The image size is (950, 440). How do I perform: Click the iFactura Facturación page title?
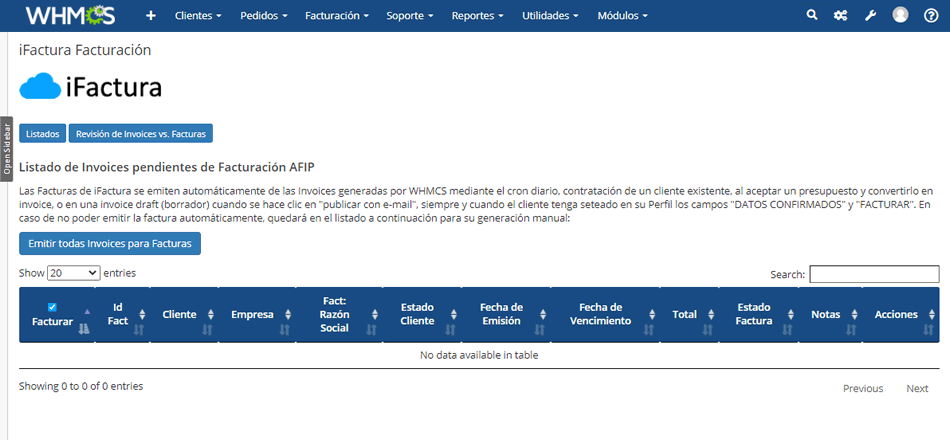coord(85,50)
